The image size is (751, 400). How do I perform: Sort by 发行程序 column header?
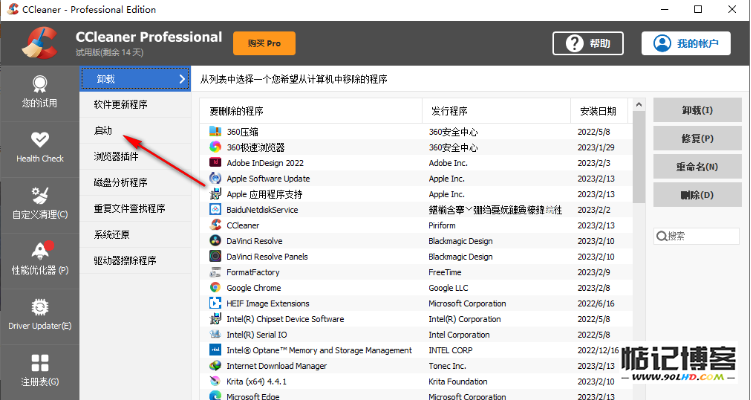pyautogui.click(x=496, y=111)
